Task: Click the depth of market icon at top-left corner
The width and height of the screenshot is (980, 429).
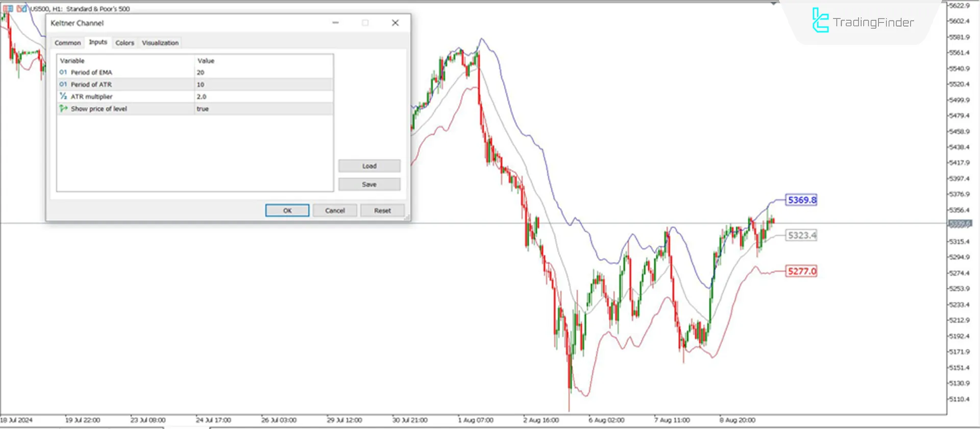Action: (8, 9)
